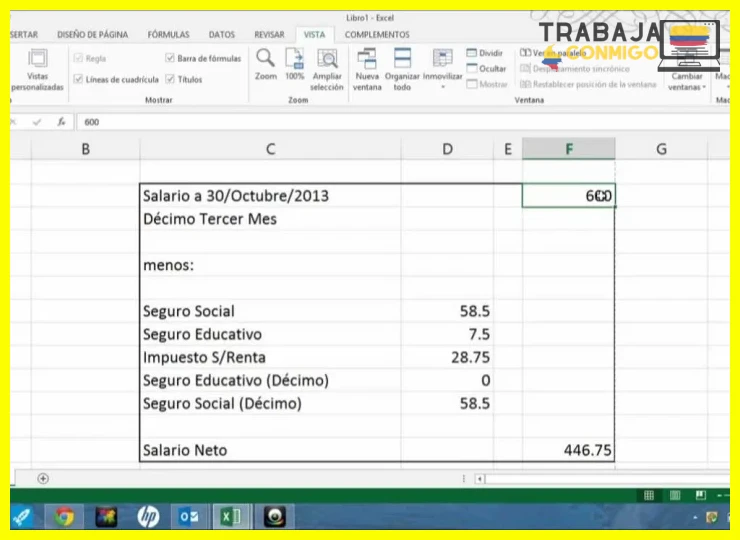Open colorful puzzle app in taskbar
The image size is (740, 540).
point(106,517)
